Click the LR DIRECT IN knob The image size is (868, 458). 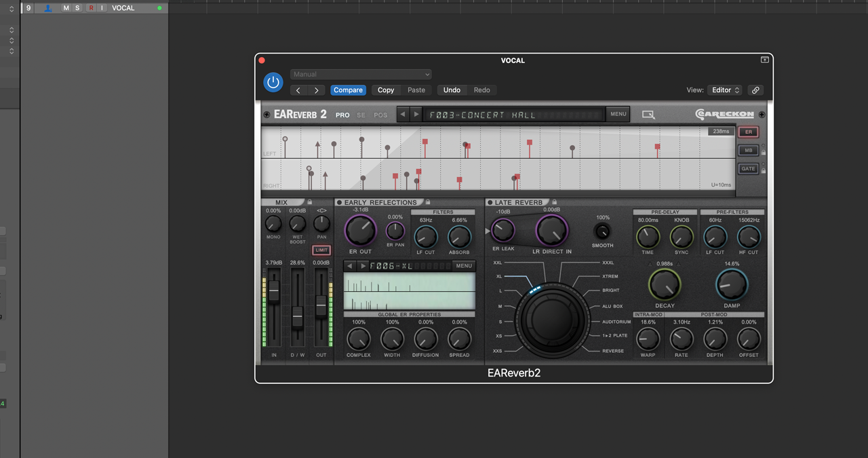[x=551, y=231]
